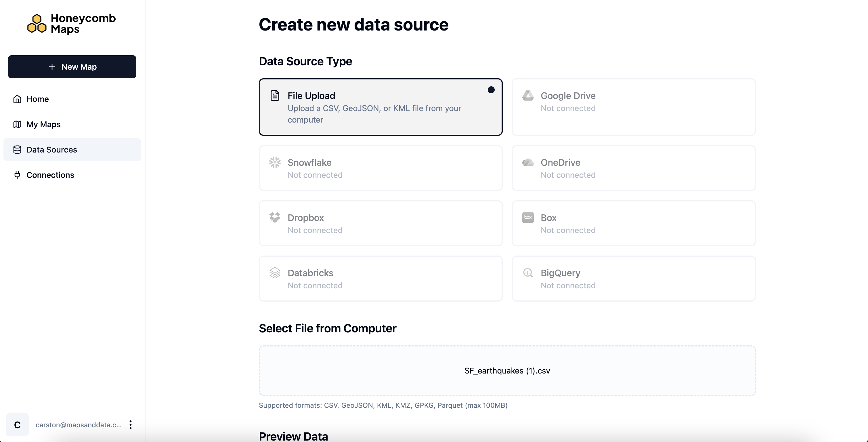Screen dimensions: 868x442
Task: Click the Connections plug icon
Action: tap(17, 175)
